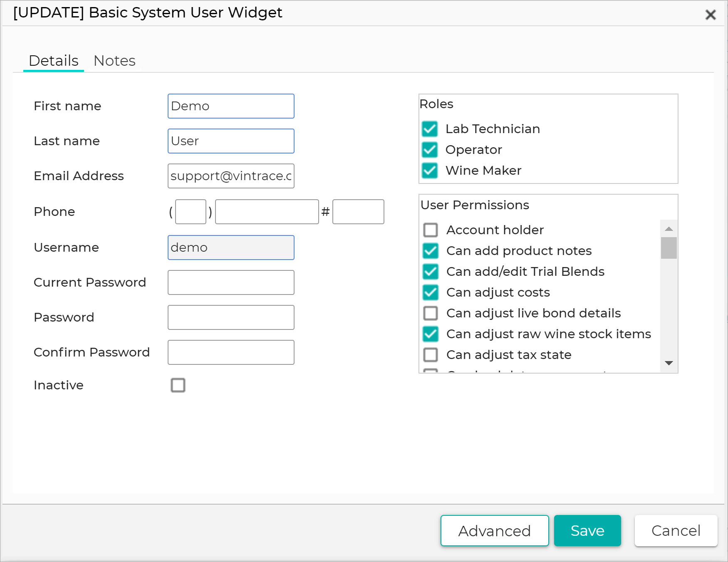Screen dimensions: 728x562
Task: Uncheck Can add product notes permission
Action: [x=431, y=251]
